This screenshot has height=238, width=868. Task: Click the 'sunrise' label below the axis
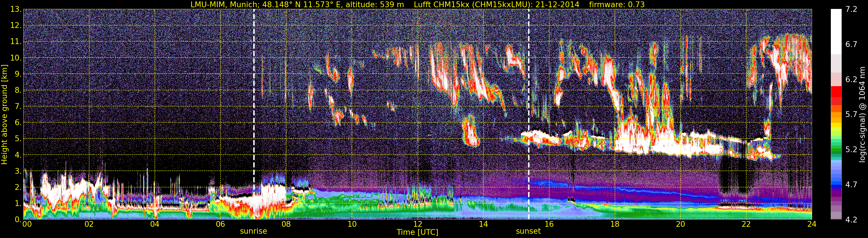coord(254,231)
